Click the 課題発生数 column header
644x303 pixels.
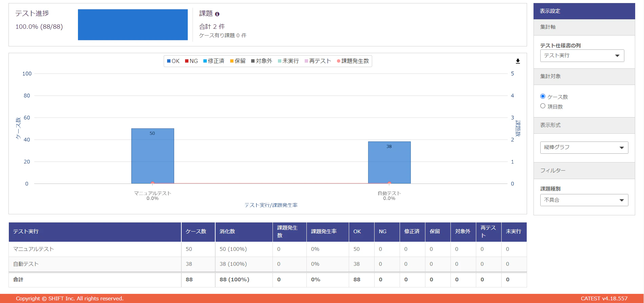[x=290, y=232]
